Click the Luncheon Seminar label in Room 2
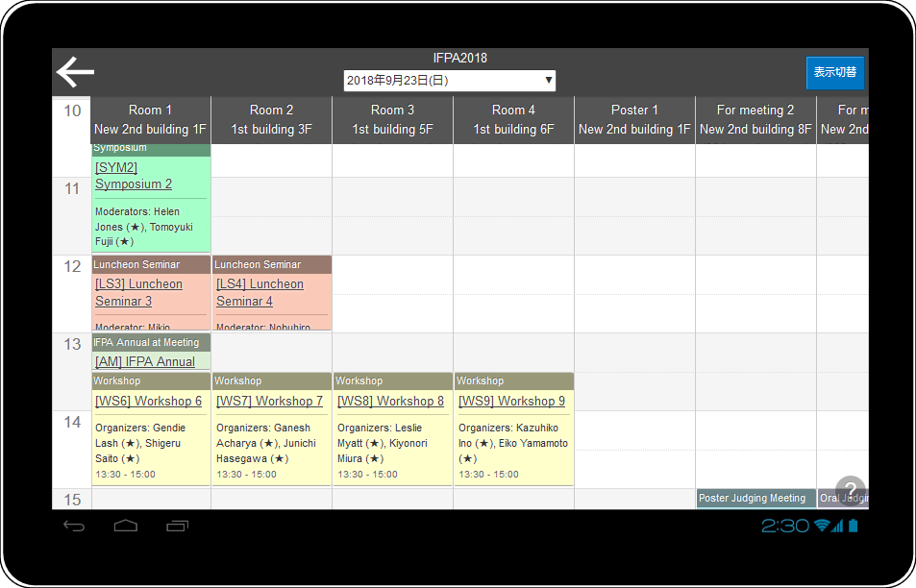 pos(258,264)
